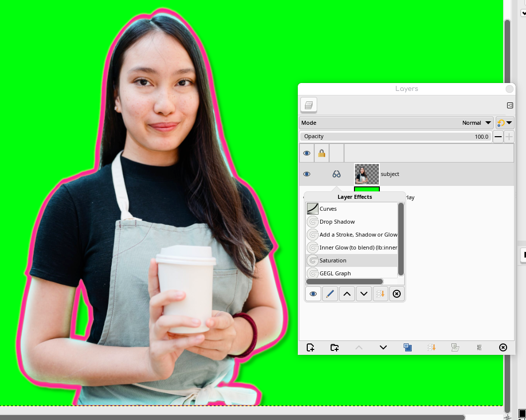Add a mask to the layer
This screenshot has height=420, width=526.
455,347
